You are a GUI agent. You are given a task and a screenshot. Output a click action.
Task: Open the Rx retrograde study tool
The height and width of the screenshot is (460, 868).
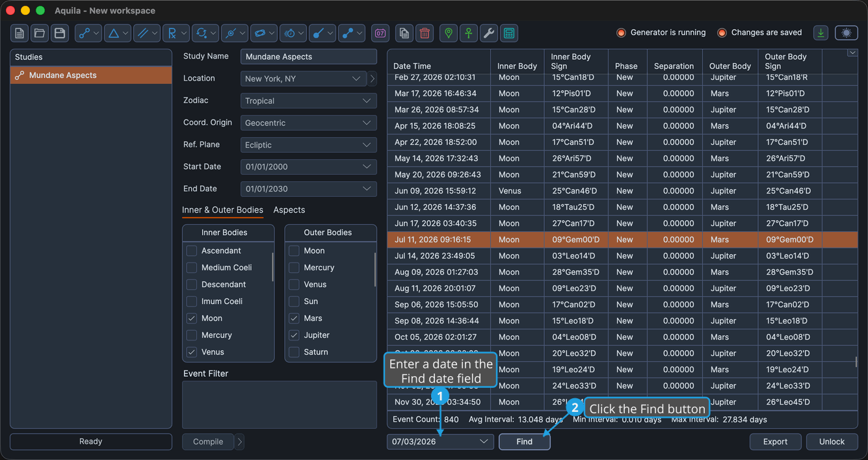click(176, 33)
